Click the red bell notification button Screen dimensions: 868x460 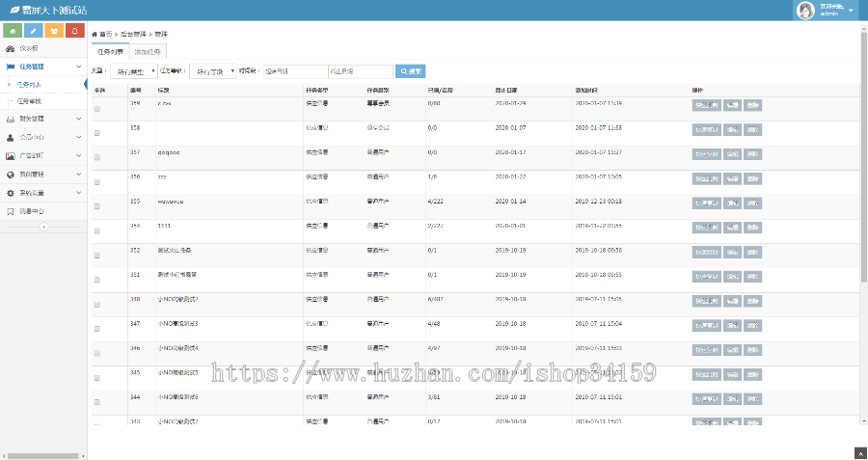click(74, 31)
